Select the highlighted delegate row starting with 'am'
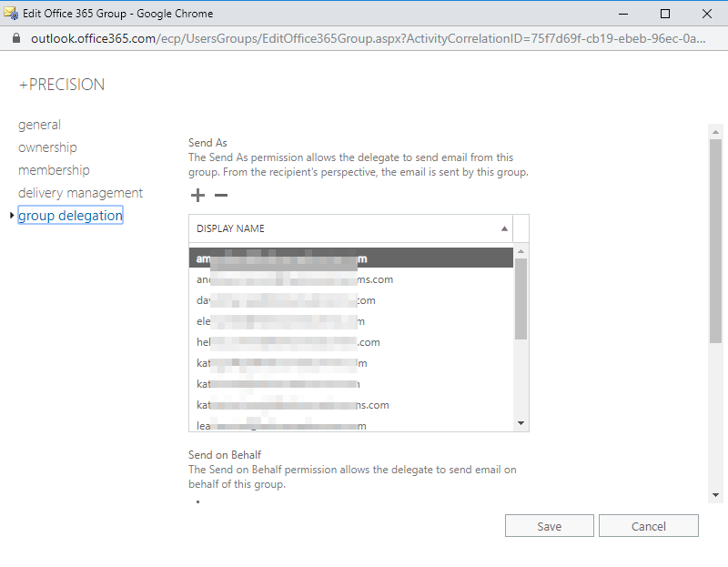 [351, 258]
